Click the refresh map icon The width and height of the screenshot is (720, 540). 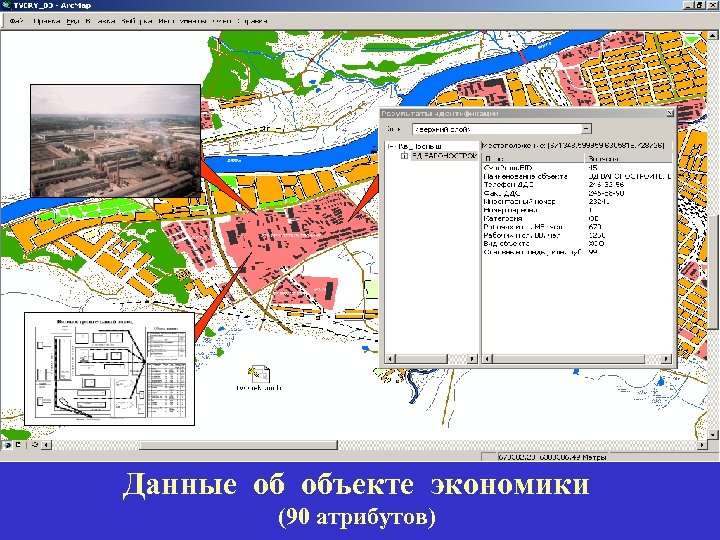coord(35,444)
